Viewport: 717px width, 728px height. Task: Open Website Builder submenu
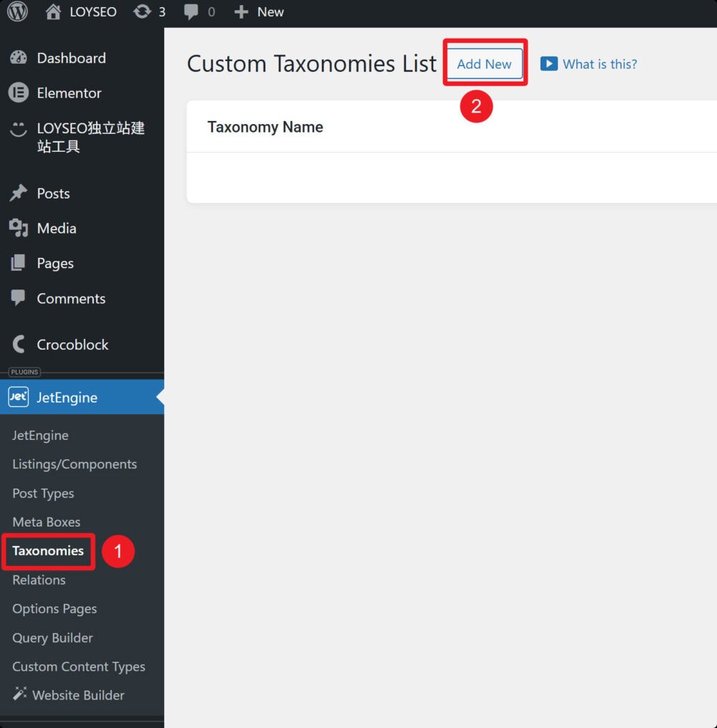click(79, 695)
